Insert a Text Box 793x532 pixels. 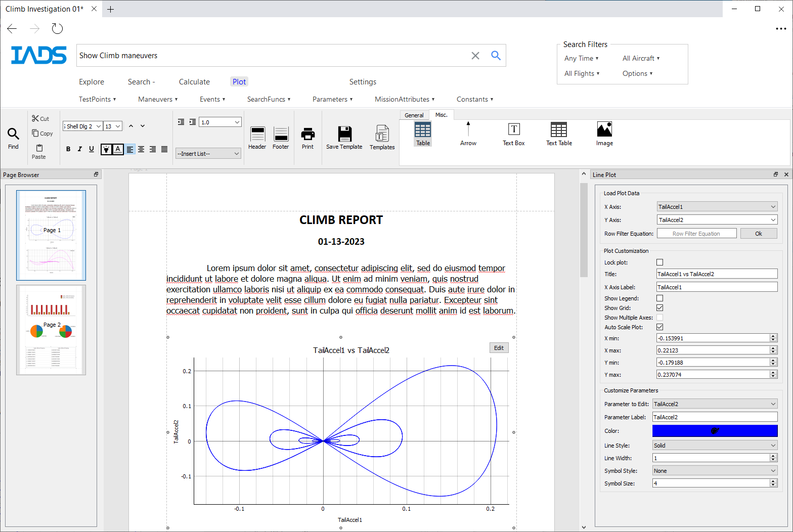pos(514,134)
